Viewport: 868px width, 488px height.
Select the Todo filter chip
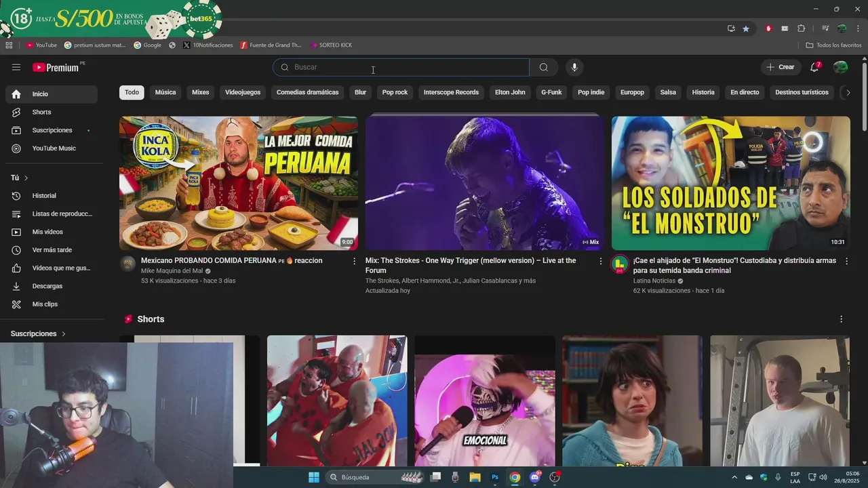(132, 92)
